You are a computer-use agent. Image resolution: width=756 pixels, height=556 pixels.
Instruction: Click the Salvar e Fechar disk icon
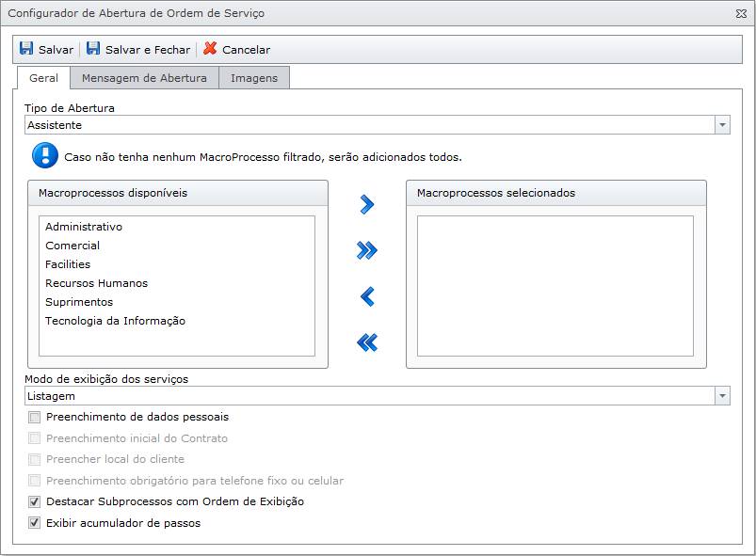pyautogui.click(x=93, y=49)
